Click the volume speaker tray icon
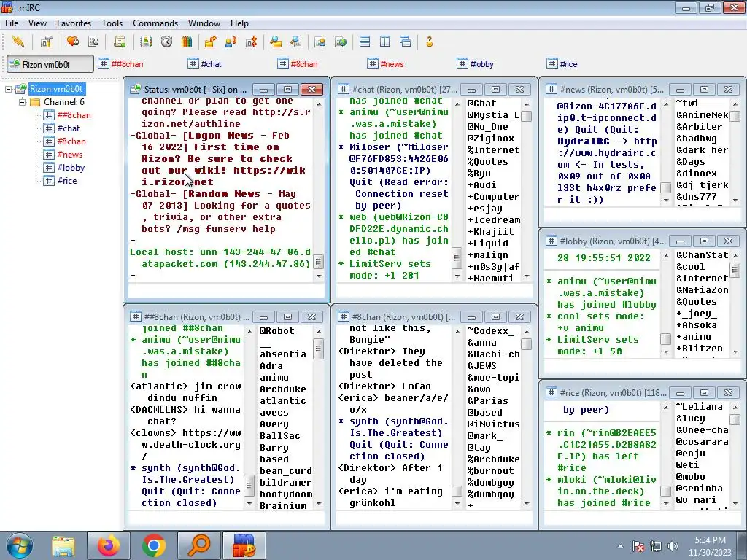This screenshot has width=747, height=560. [673, 546]
